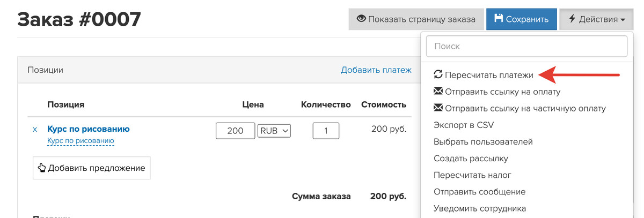Click the Сумма заказа label

[321, 196]
